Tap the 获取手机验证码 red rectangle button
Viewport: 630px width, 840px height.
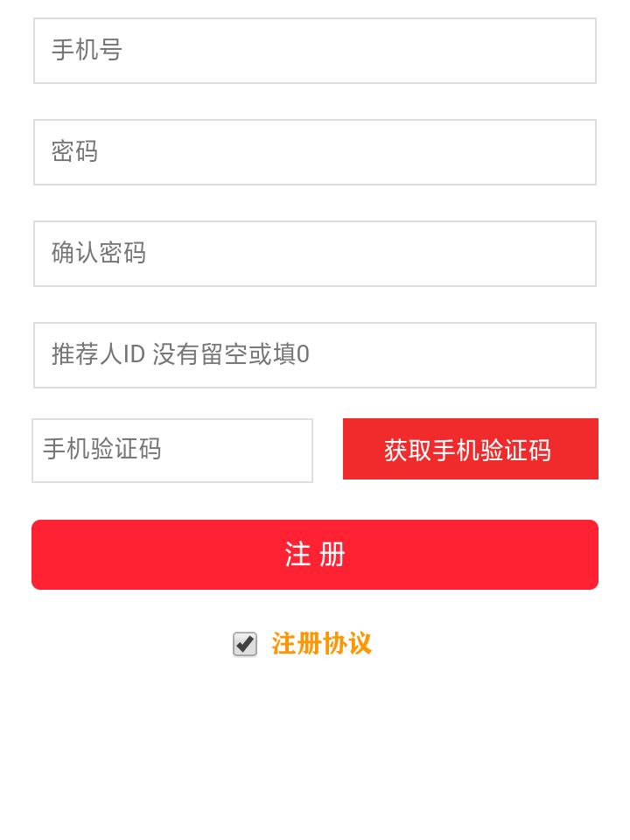point(471,449)
